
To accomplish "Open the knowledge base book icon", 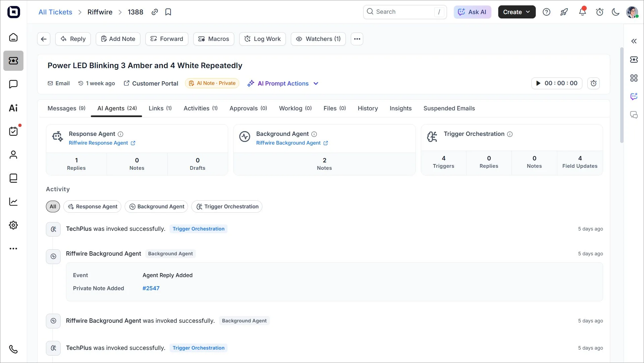I will 13,178.
